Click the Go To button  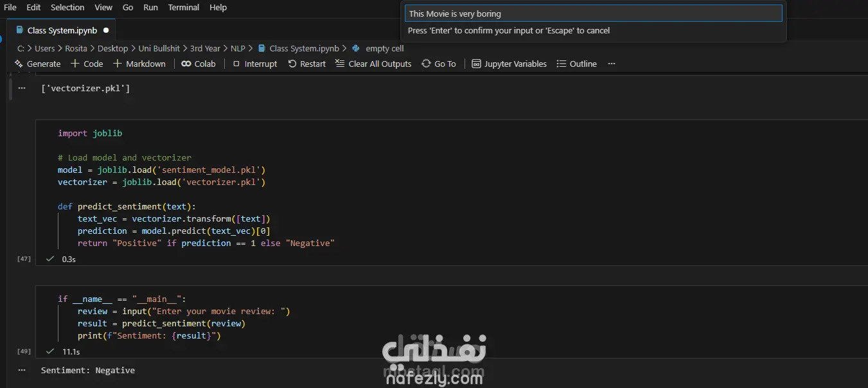(439, 64)
